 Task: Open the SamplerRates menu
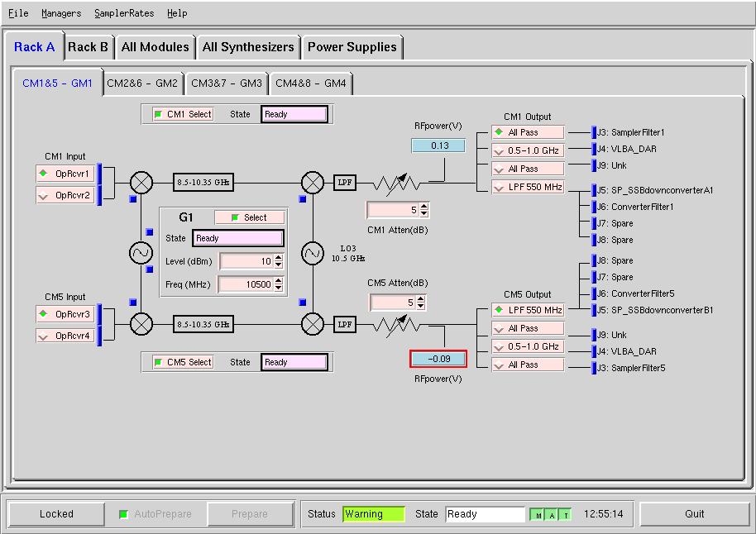pos(124,13)
